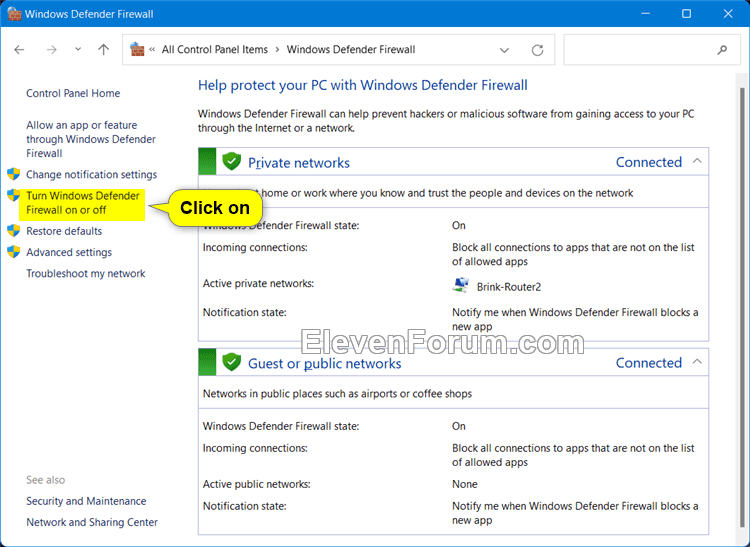Image resolution: width=750 pixels, height=547 pixels.
Task: Open All Control Panel Items breadcrumb
Action: (x=215, y=50)
